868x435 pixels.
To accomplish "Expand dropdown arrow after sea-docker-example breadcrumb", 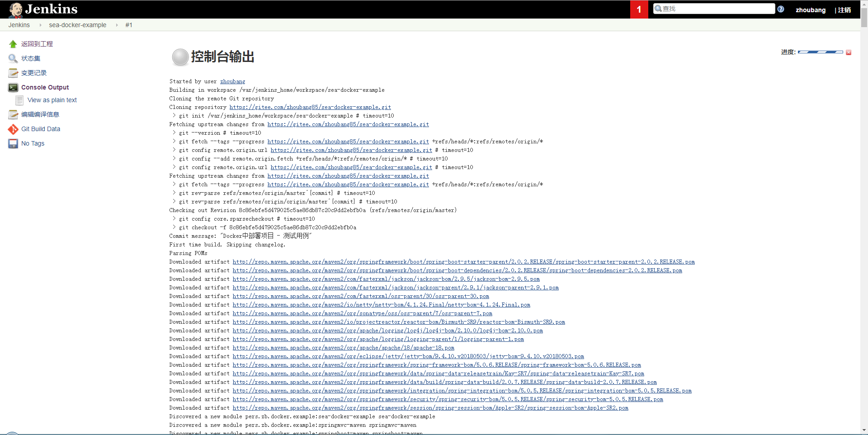I will point(117,25).
